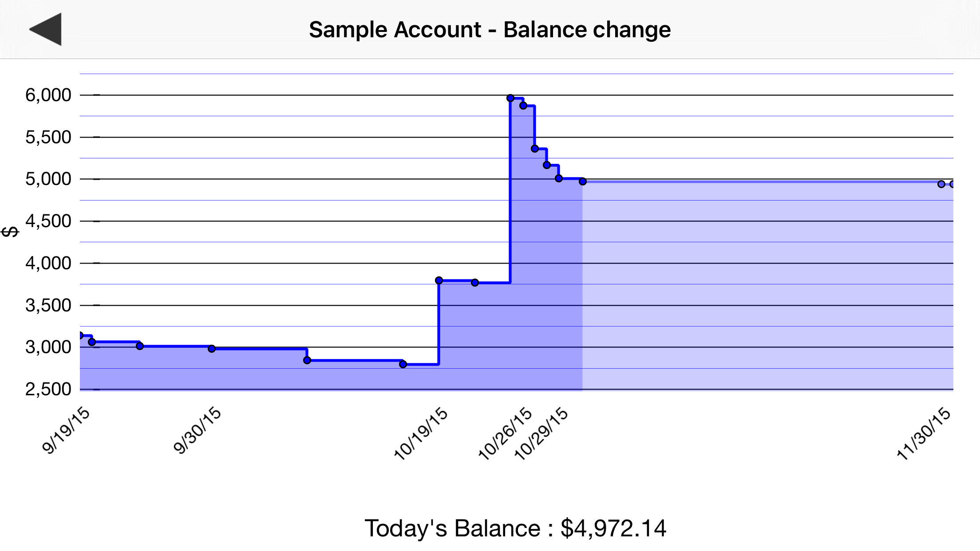Select the 11/30/15 date label
Image resolution: width=980 pixels, height=551 pixels.
click(x=924, y=433)
